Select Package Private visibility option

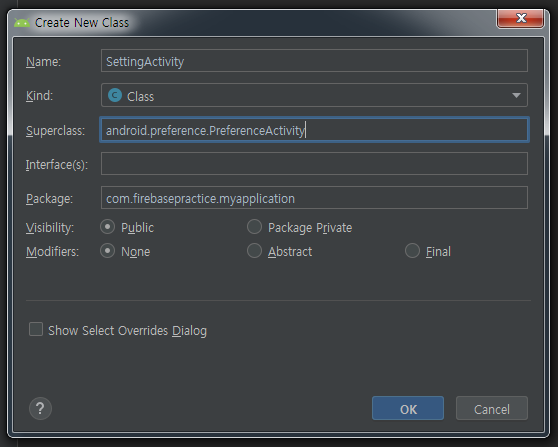click(x=254, y=227)
